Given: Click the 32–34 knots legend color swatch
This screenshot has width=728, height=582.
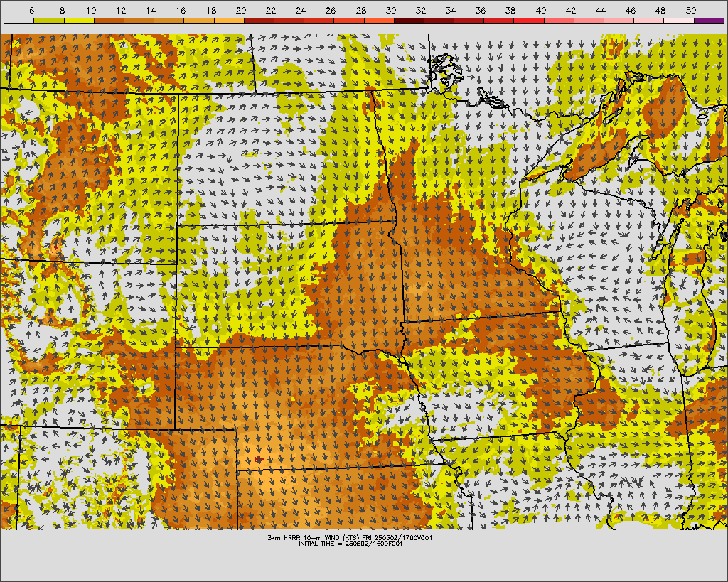Looking at the screenshot, I should (x=439, y=21).
